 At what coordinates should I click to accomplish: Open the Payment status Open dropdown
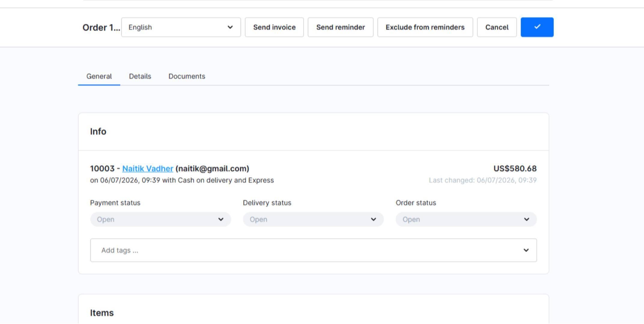point(161,219)
